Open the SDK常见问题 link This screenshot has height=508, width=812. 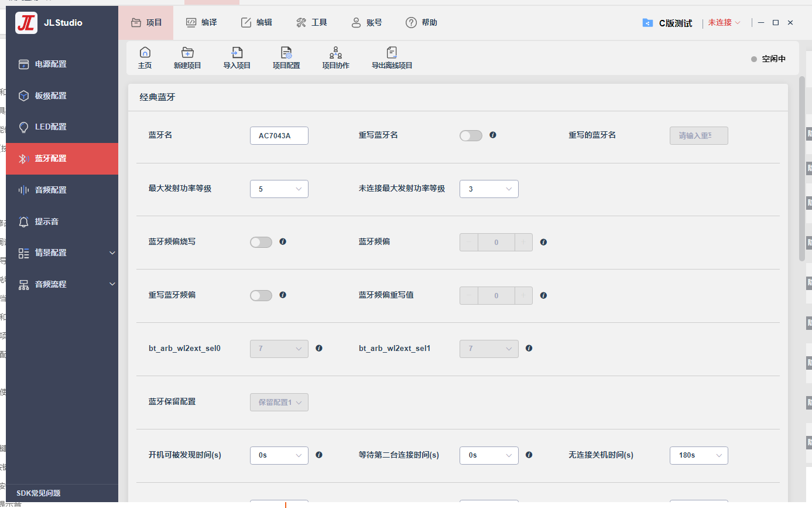[x=39, y=493]
